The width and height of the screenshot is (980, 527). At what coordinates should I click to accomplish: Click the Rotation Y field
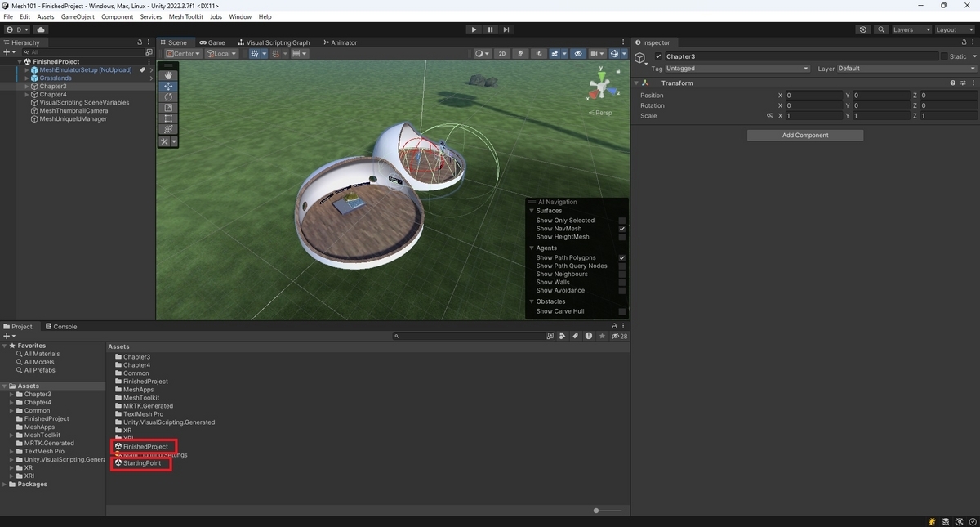(882, 105)
